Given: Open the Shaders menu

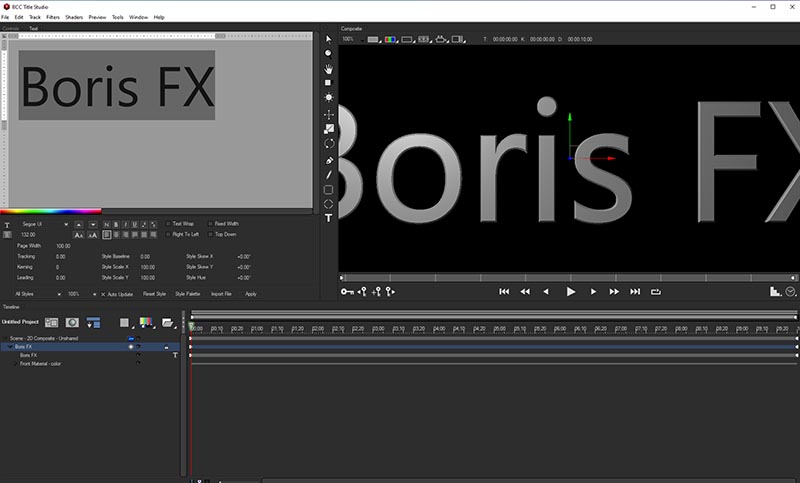Looking at the screenshot, I should coord(74,17).
